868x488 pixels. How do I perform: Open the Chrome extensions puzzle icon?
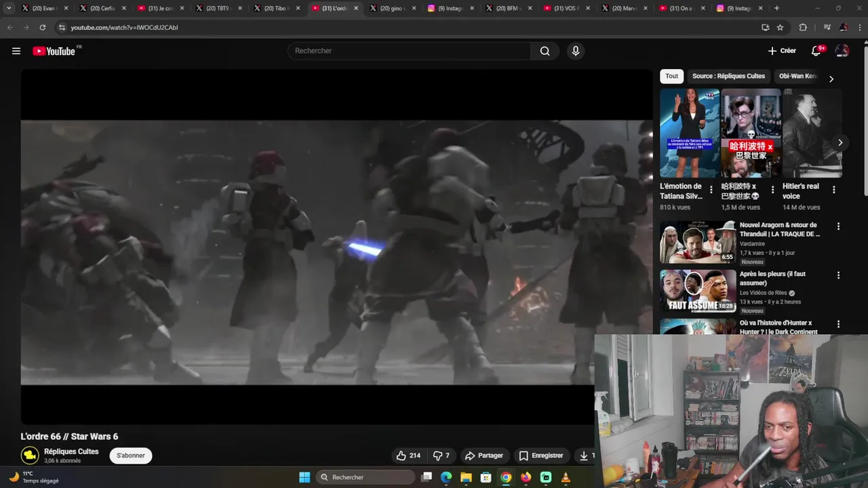pos(803,27)
